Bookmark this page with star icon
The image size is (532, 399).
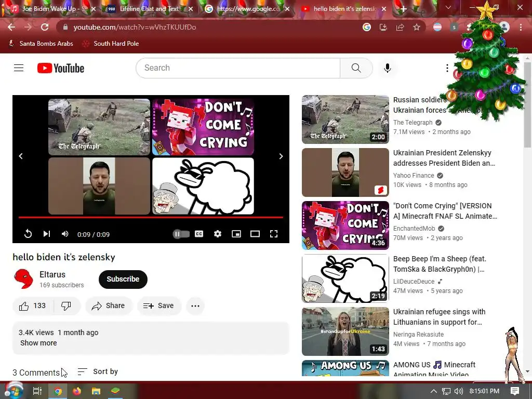[x=416, y=27]
